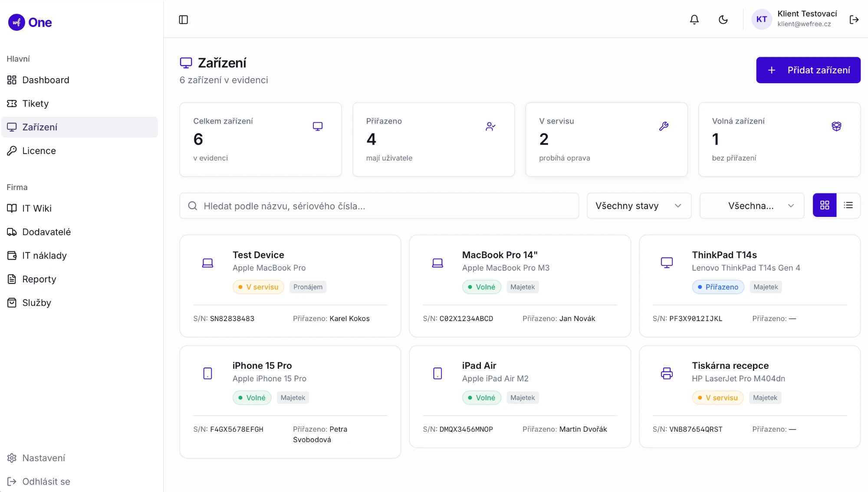The width and height of the screenshot is (868, 492).
Task: Open Dashboard in sidebar
Action: point(80,80)
